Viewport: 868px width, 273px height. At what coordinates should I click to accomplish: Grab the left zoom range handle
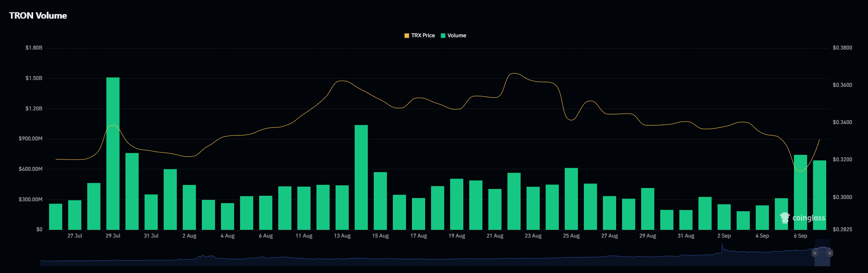pos(815,253)
